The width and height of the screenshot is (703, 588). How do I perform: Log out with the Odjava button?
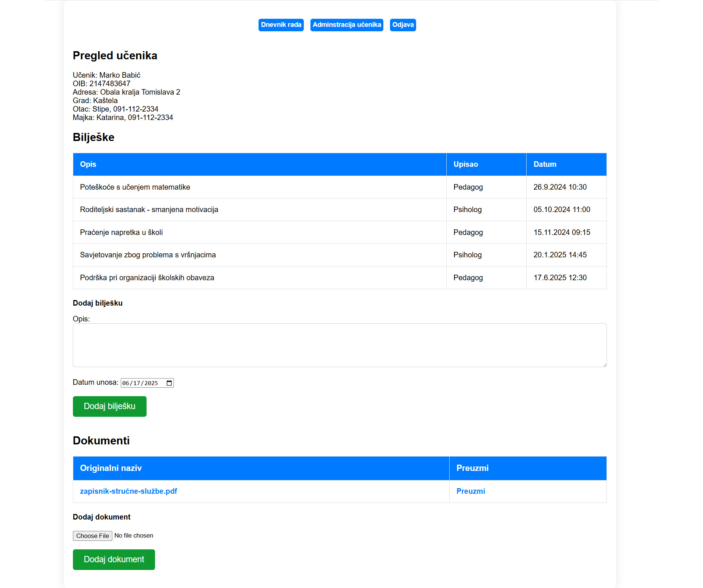pos(403,25)
